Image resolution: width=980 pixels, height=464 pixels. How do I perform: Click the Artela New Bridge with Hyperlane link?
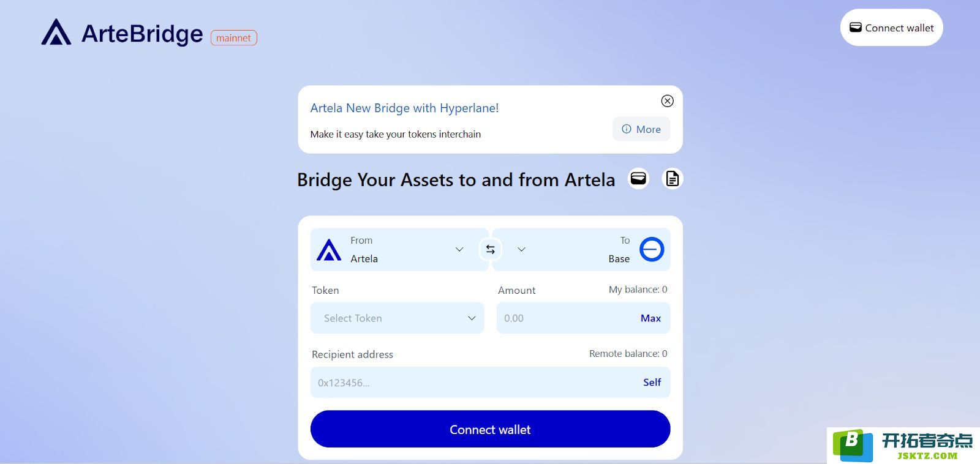(x=404, y=108)
